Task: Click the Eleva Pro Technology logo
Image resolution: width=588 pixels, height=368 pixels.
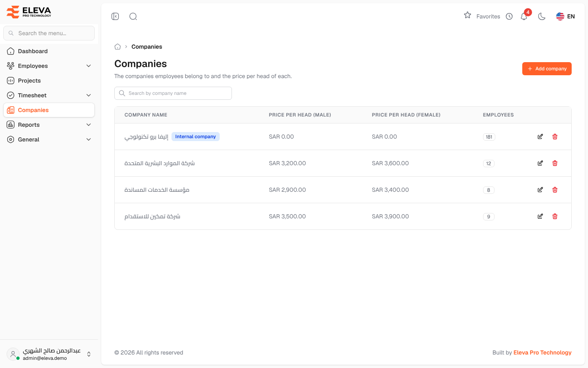Action: click(x=29, y=12)
